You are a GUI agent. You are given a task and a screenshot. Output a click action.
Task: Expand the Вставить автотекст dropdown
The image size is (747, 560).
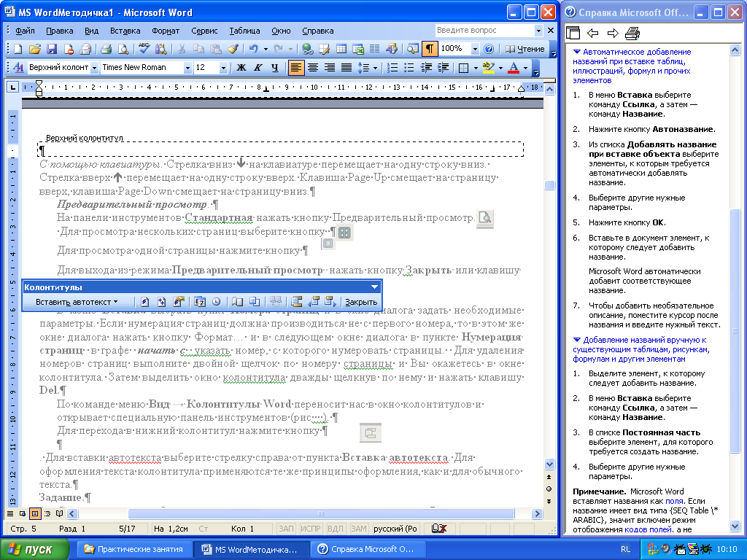(76, 301)
